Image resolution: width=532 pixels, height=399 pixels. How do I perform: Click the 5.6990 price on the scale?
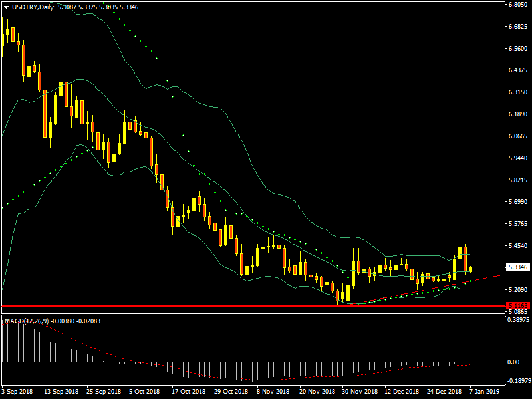click(x=517, y=202)
